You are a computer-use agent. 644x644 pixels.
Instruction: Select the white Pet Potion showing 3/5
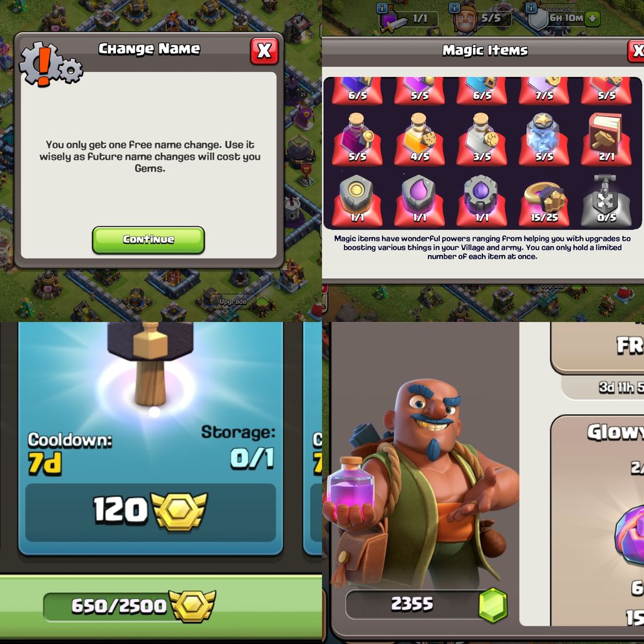(481, 138)
